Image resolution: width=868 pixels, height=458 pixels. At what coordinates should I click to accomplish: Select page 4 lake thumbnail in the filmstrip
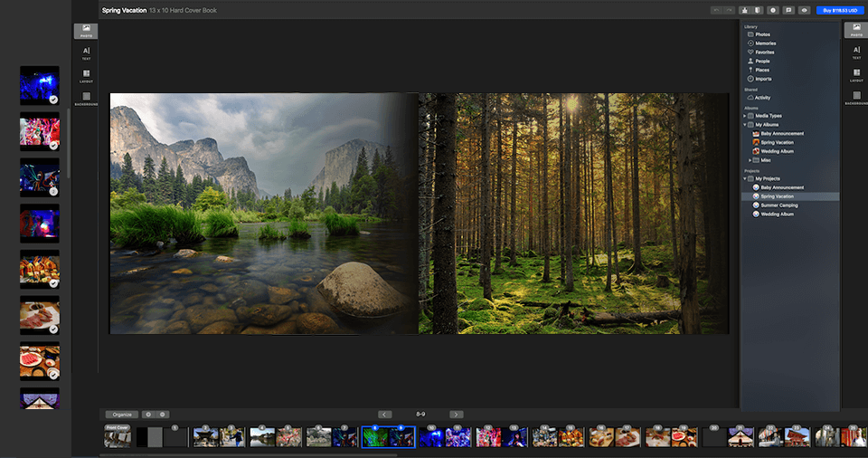click(262, 437)
